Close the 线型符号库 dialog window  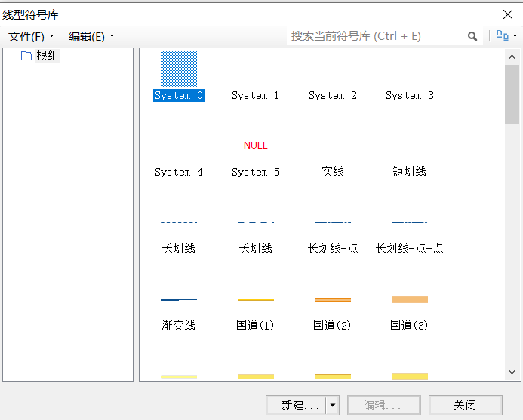click(508, 14)
